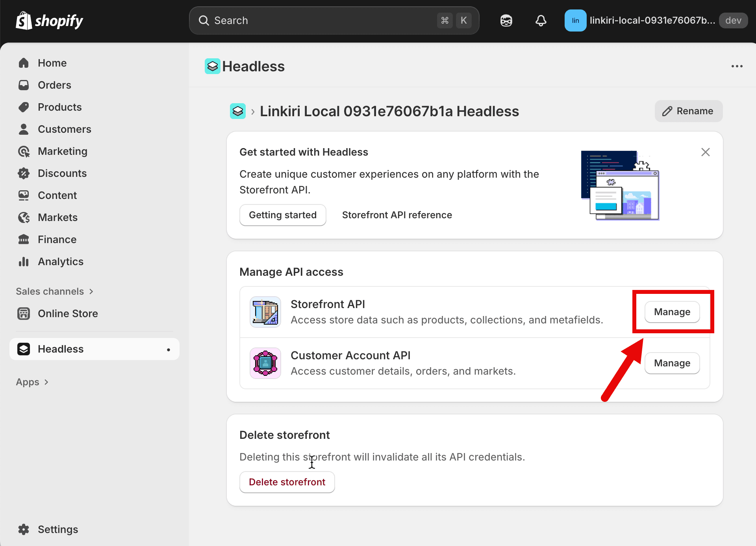The image size is (756, 546).
Task: Dismiss the Get started with Headless card
Action: point(705,152)
